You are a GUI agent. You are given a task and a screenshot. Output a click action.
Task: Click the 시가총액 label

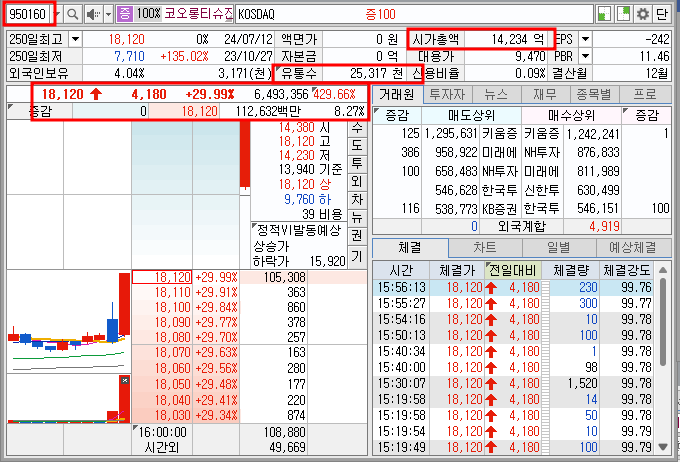click(x=435, y=39)
